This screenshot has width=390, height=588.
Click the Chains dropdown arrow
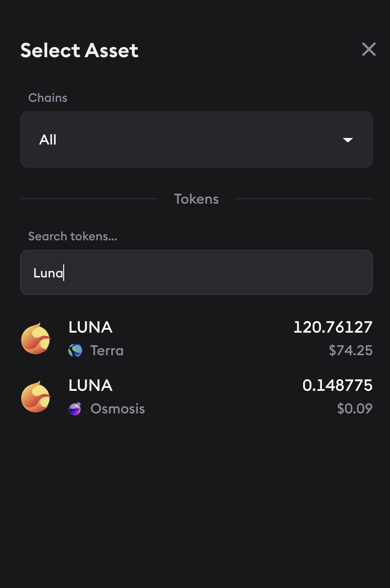[348, 140]
